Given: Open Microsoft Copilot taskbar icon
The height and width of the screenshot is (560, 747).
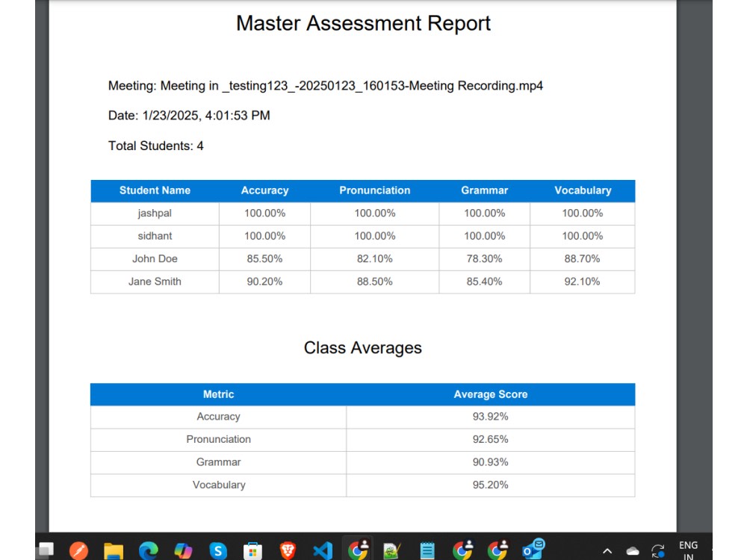Looking at the screenshot, I should click(183, 551).
